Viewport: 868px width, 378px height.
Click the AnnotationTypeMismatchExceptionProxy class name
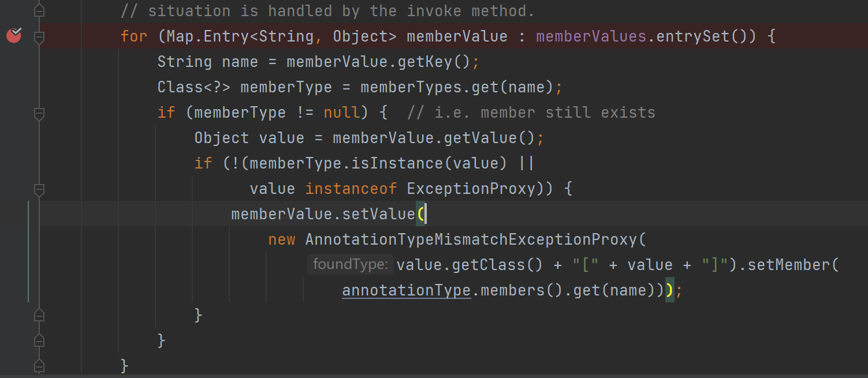(x=470, y=239)
